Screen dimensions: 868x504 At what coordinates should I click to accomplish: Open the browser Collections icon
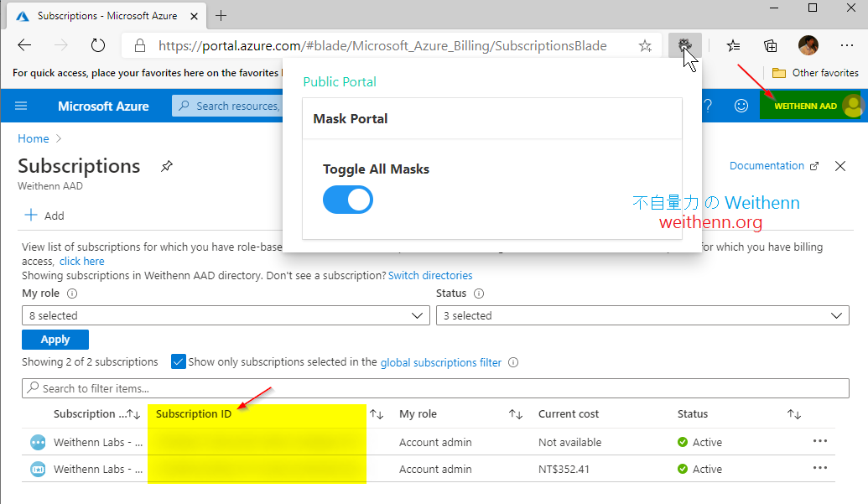(x=771, y=45)
